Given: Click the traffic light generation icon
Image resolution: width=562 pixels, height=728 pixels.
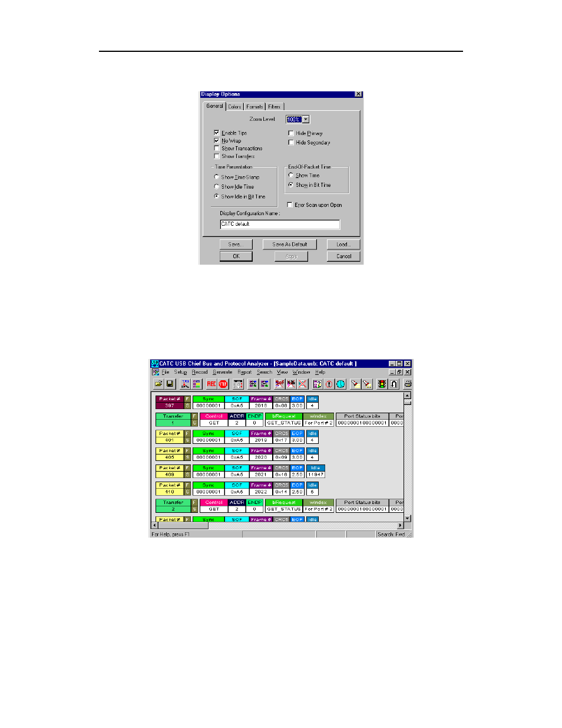Looking at the screenshot, I should pyautogui.click(x=382, y=384).
